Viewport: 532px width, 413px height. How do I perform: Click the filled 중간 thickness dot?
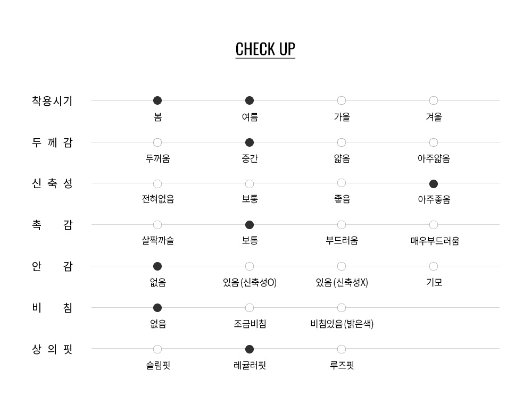(250, 142)
